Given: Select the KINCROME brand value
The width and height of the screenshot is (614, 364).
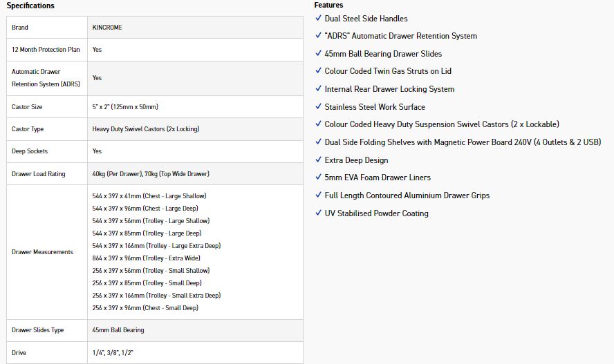Looking at the screenshot, I should [x=107, y=28].
